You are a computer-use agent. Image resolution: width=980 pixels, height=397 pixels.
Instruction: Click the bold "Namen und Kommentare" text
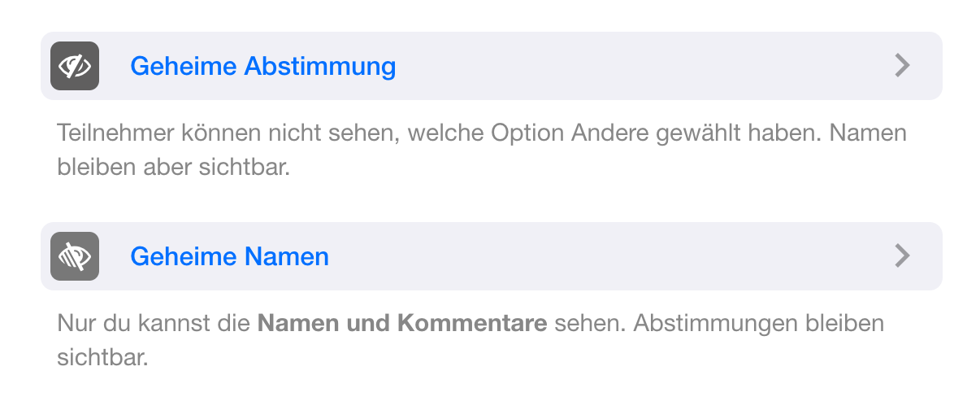401,324
